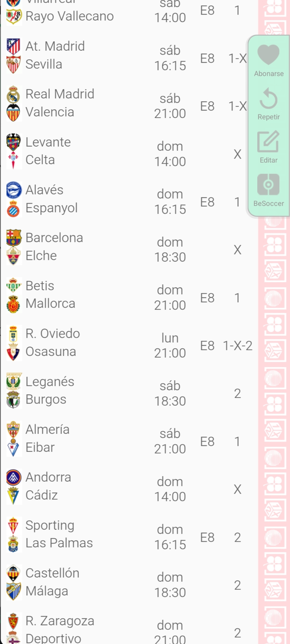This screenshot has height=644, width=290.
Task: Select the 1-X-2 prediction for R. Oviedo
Action: (238, 346)
